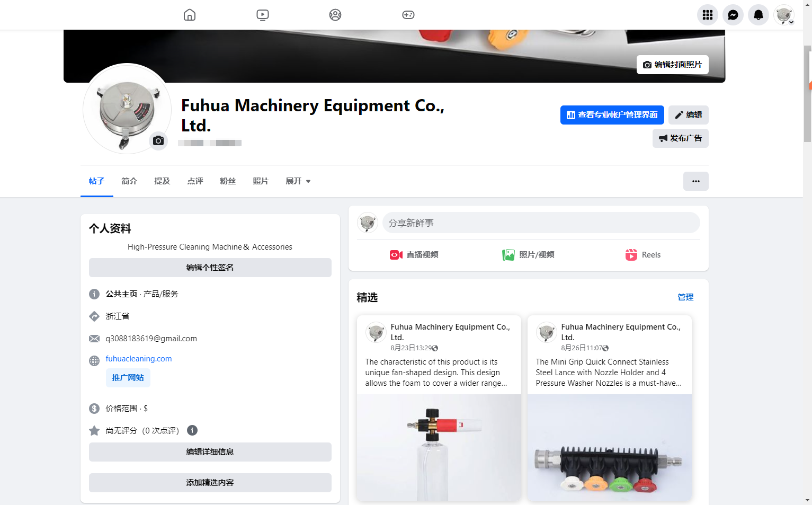Open the three-dots more options button
The image size is (812, 505).
click(695, 181)
